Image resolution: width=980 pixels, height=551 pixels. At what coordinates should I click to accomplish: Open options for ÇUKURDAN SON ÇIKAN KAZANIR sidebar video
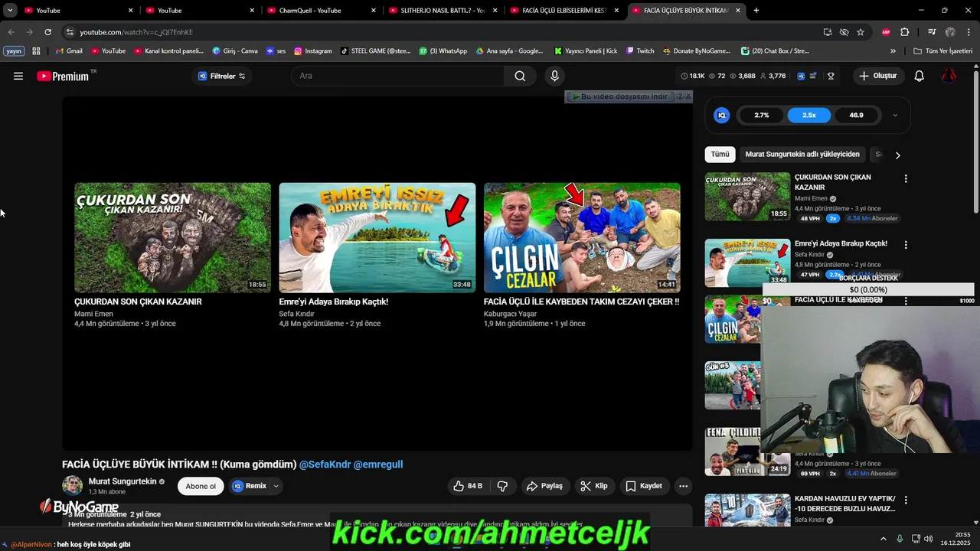(906, 178)
